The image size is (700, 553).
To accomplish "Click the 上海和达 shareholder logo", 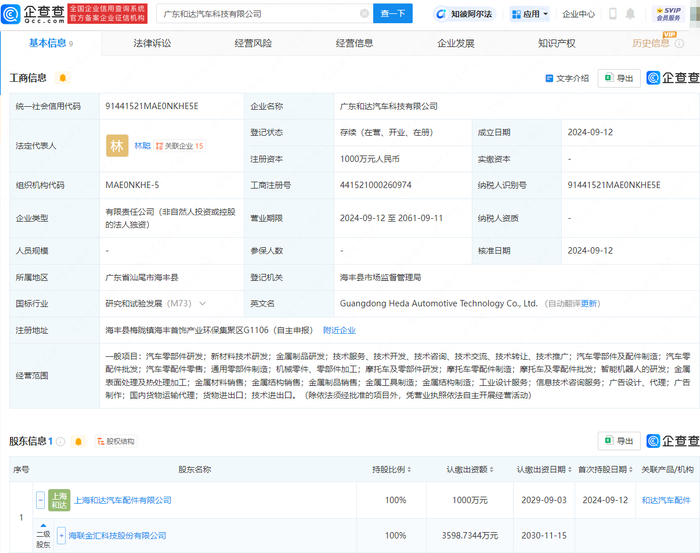I will [x=60, y=500].
